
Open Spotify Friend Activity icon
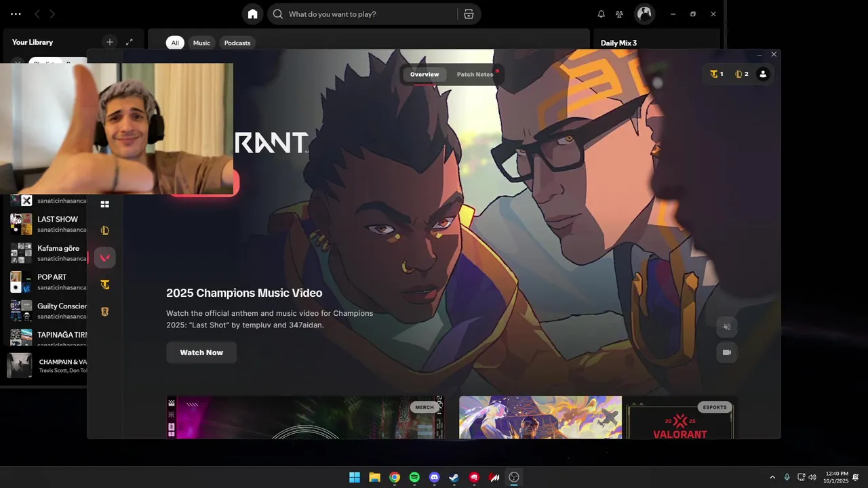(x=619, y=14)
